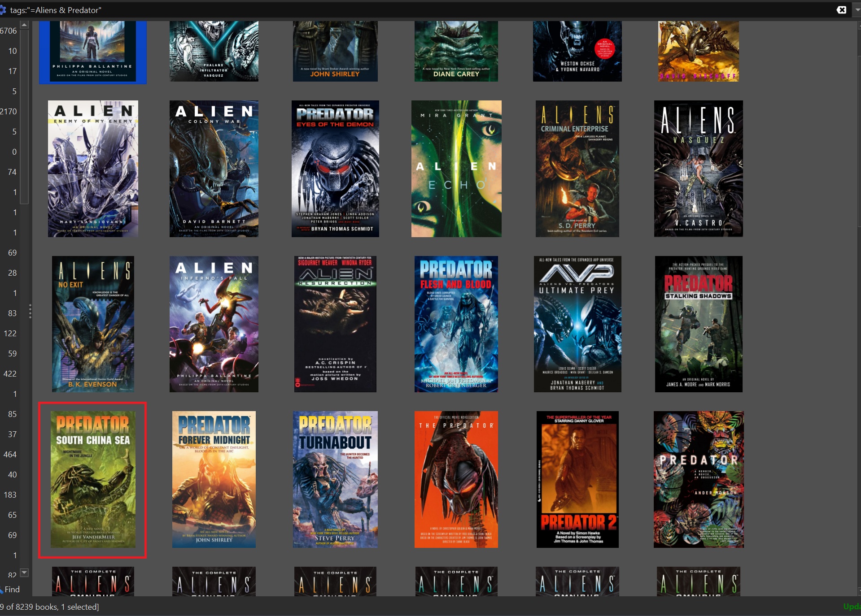Screen dimensions: 861x616
Task: Clear the current search with the X icon
Action: tap(842, 10)
